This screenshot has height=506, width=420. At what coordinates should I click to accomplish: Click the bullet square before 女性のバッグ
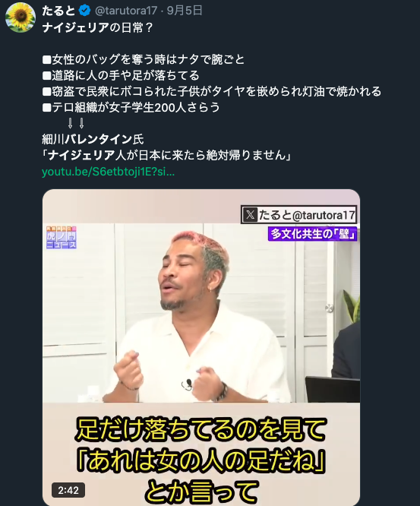(47, 60)
